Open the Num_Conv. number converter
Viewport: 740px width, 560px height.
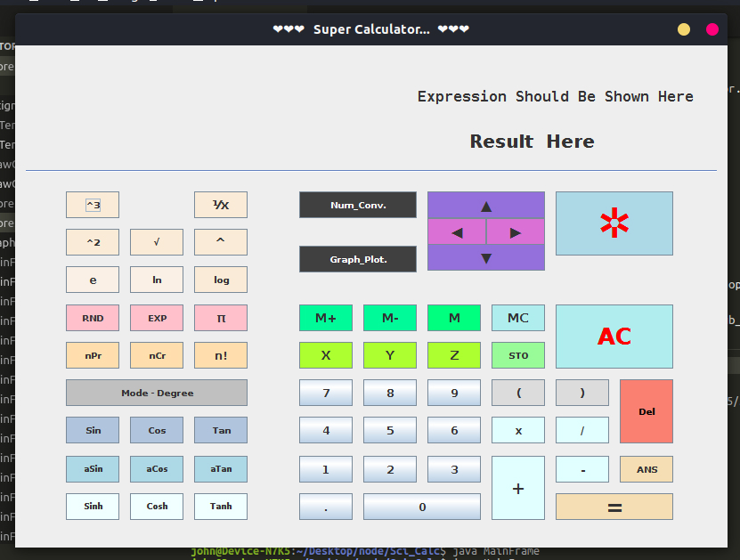(x=357, y=204)
